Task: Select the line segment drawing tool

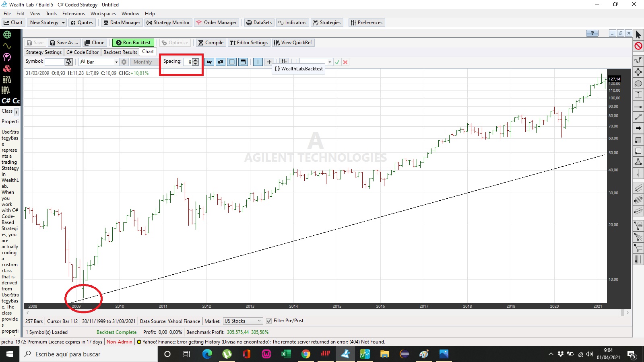Action: pos(638,117)
